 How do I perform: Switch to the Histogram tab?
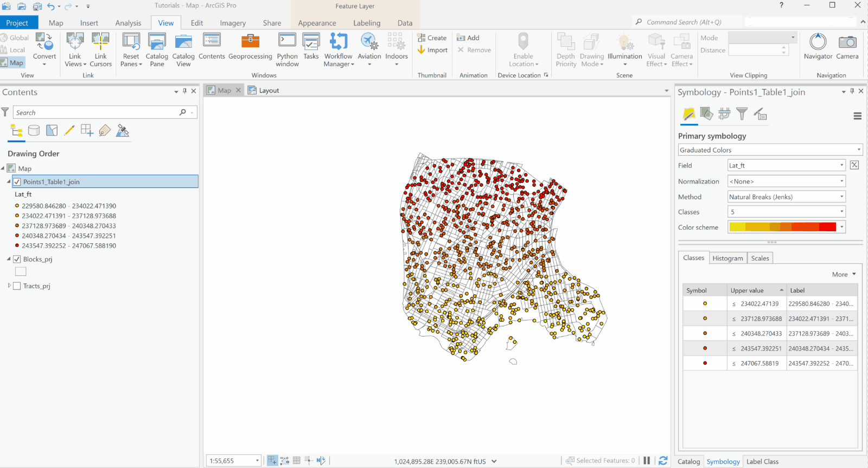(x=727, y=258)
